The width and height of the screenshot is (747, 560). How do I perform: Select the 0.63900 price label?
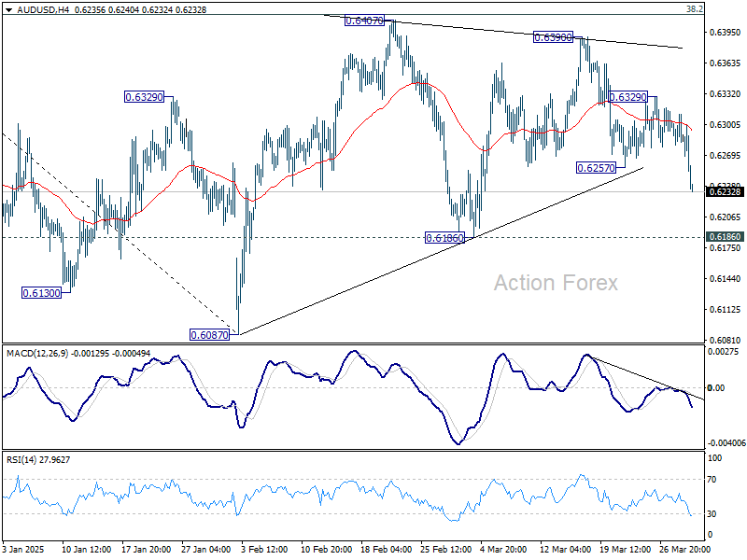pos(553,37)
